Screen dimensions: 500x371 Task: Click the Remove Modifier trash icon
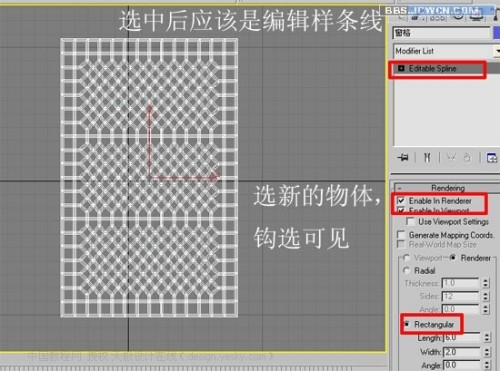[467, 157]
